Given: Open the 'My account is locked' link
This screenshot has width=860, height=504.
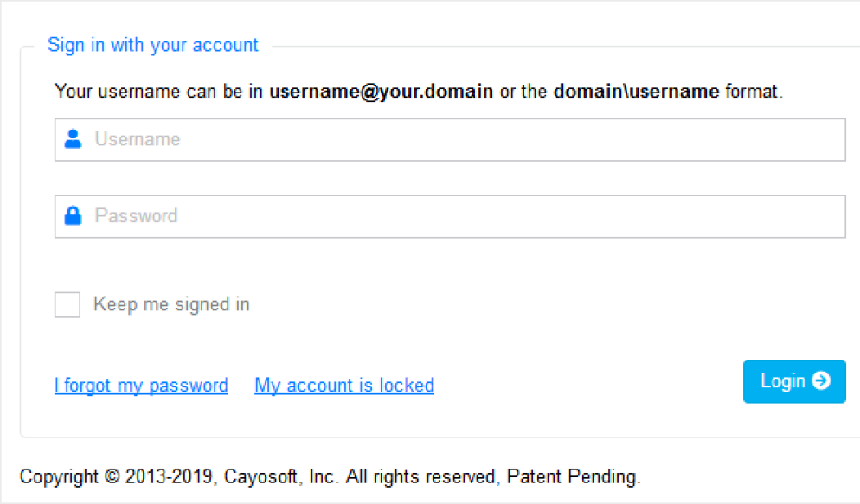Looking at the screenshot, I should pyautogui.click(x=344, y=386).
